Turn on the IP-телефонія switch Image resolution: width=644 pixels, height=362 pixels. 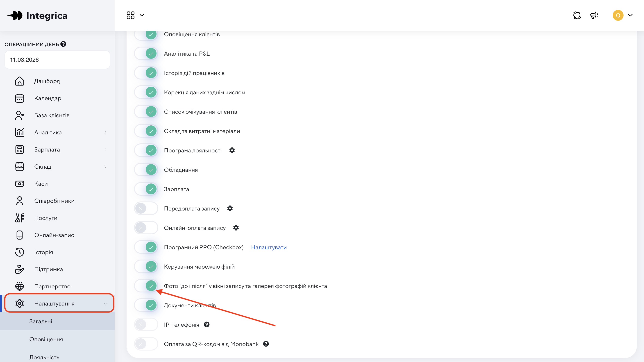pos(146,324)
